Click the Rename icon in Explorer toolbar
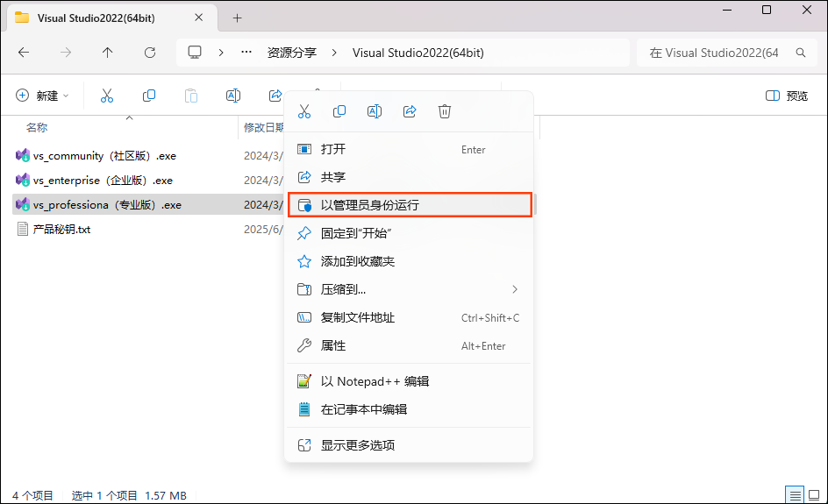Image resolution: width=828 pixels, height=504 pixels. pyautogui.click(x=233, y=96)
